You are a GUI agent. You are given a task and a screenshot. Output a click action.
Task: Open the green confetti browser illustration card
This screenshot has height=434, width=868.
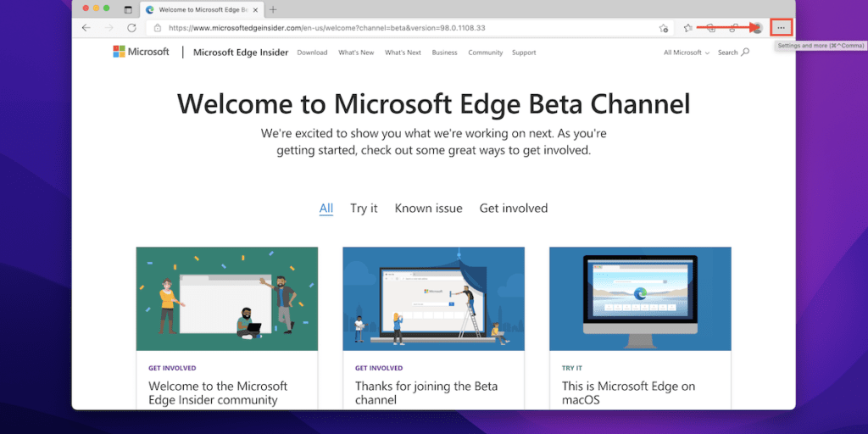227,299
